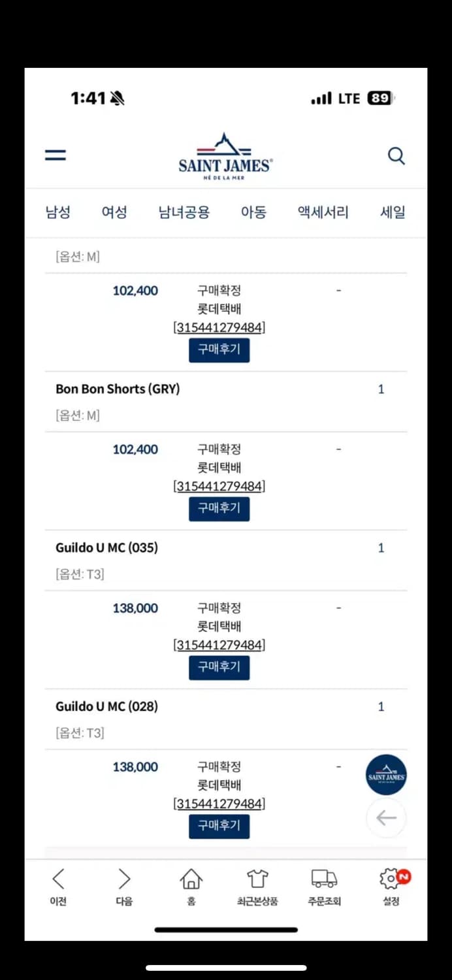Click the Saint James logo
This screenshot has height=980, width=452.
(225, 155)
